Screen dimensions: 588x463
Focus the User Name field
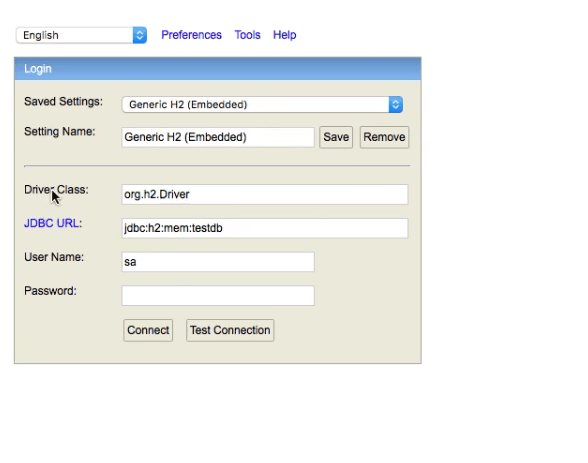tap(218, 262)
